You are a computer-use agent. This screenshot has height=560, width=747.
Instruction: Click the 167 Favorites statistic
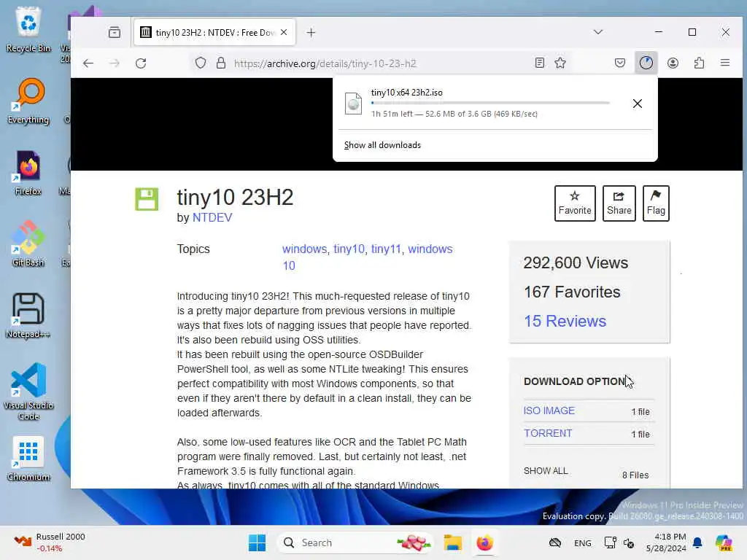click(572, 292)
